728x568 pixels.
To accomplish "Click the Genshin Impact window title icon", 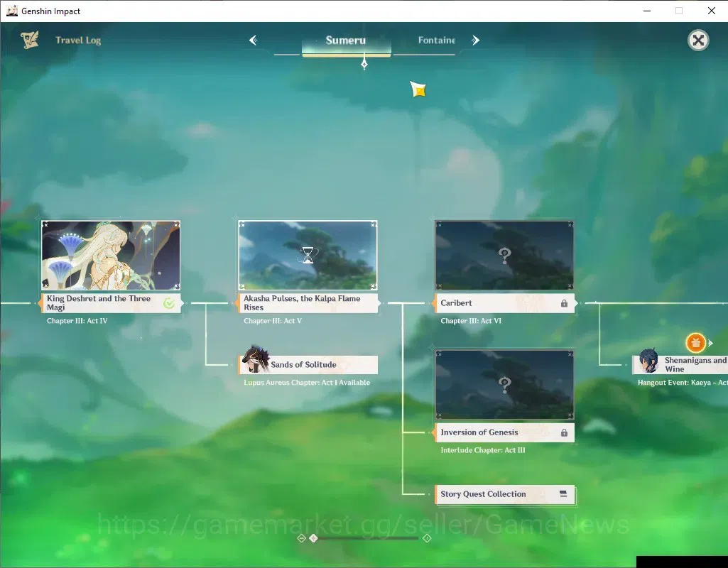I will click(x=11, y=11).
